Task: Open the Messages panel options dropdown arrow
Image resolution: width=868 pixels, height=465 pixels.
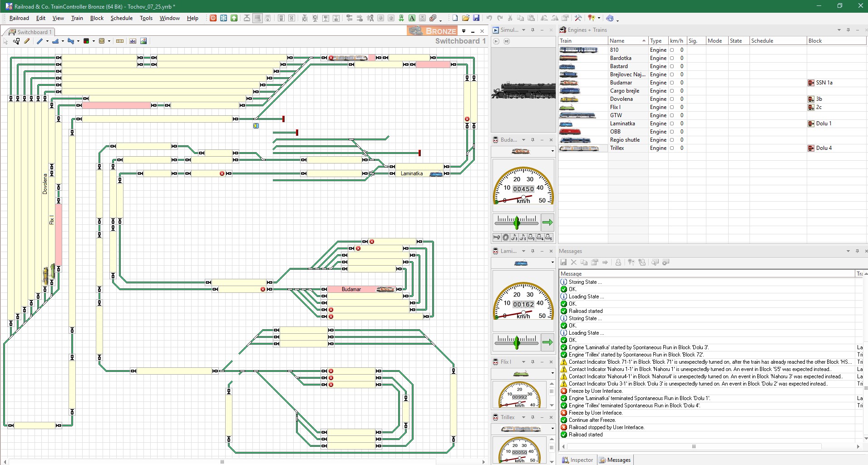Action: pos(848,251)
